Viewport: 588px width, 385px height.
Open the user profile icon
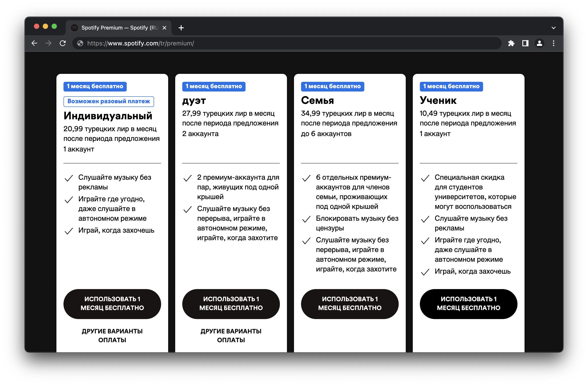pyautogui.click(x=539, y=43)
